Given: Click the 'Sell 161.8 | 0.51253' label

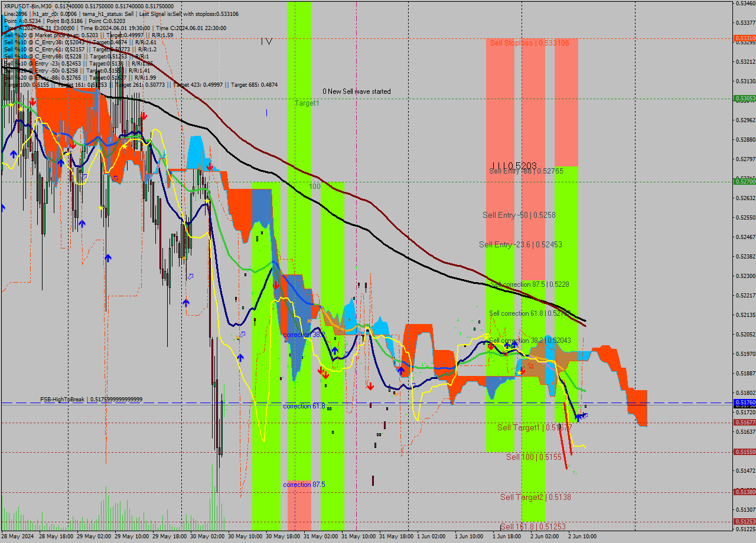Looking at the screenshot, I should point(533,526).
